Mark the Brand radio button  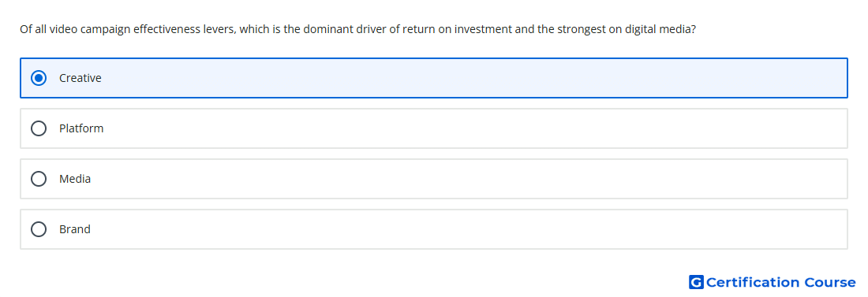[39, 229]
